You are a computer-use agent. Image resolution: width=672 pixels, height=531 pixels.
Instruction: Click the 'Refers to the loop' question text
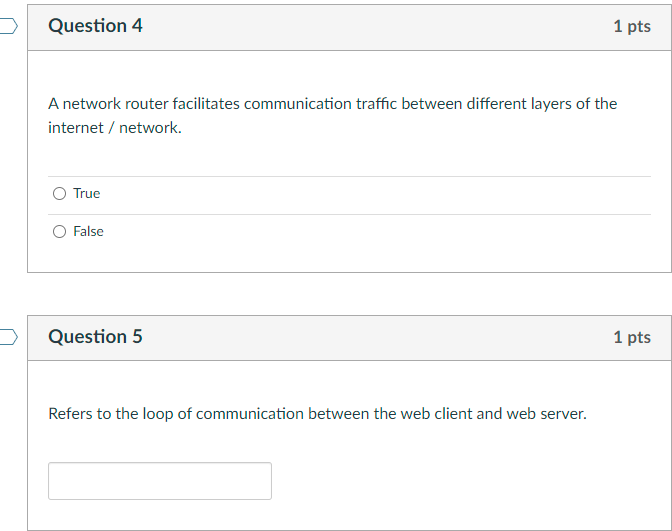tap(317, 414)
